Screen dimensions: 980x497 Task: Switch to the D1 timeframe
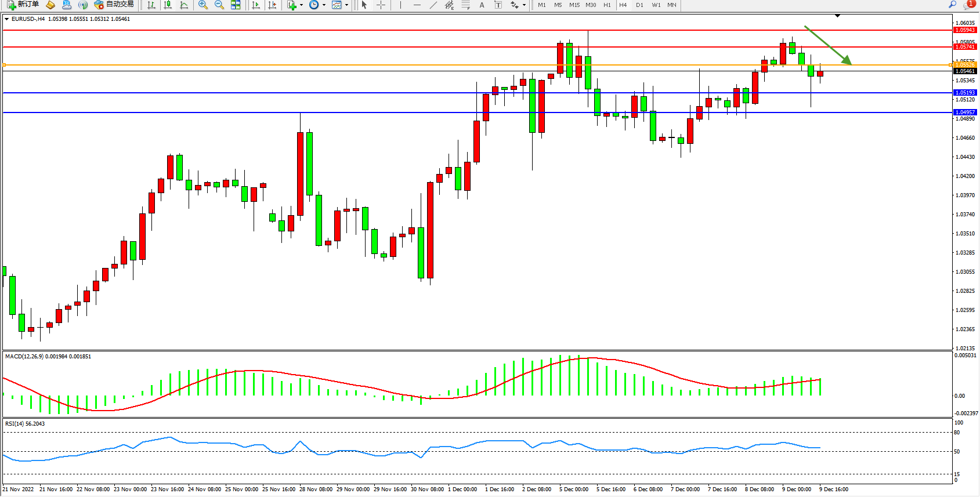coord(639,5)
